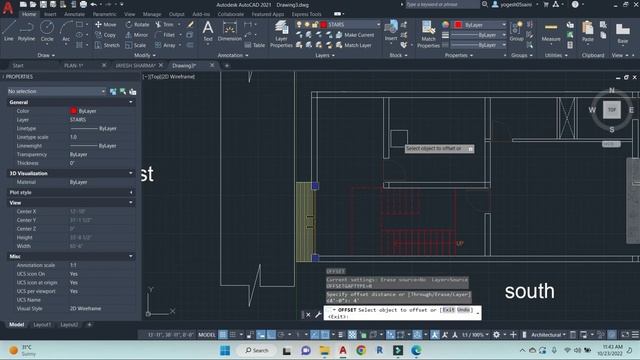Click Undo option in command line
This screenshot has height=360, width=640.
(463, 310)
